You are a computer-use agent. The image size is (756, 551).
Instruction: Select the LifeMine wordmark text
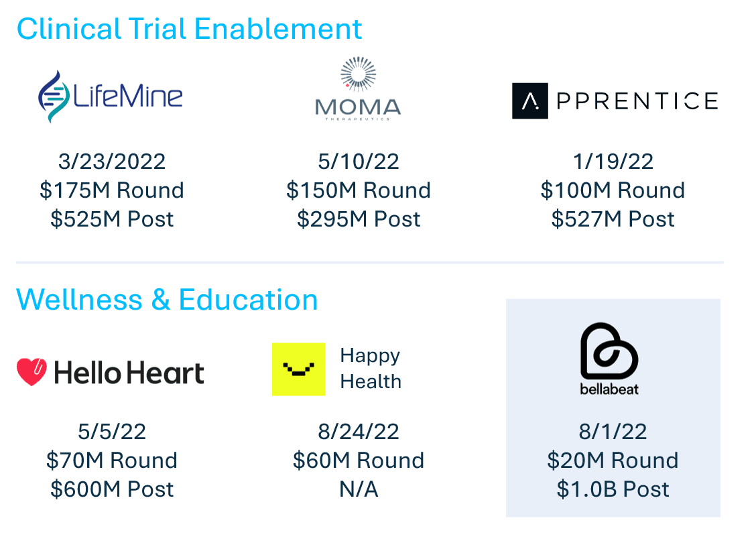(x=128, y=95)
